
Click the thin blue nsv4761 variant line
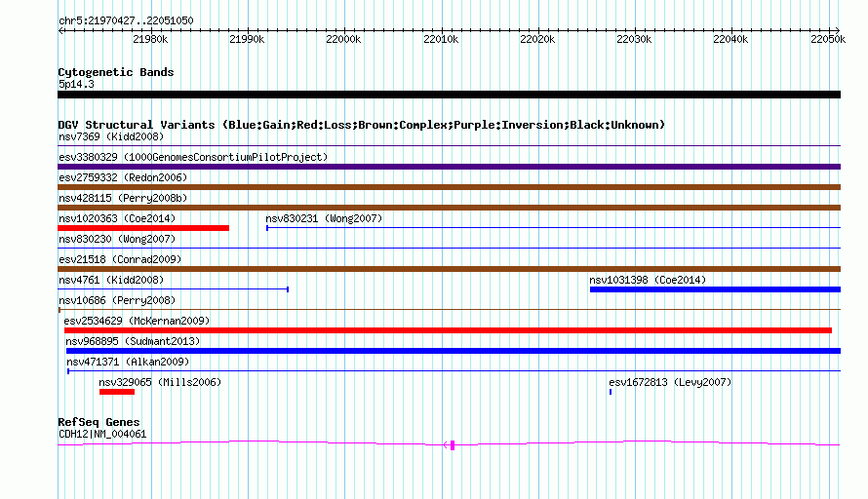[174, 288]
